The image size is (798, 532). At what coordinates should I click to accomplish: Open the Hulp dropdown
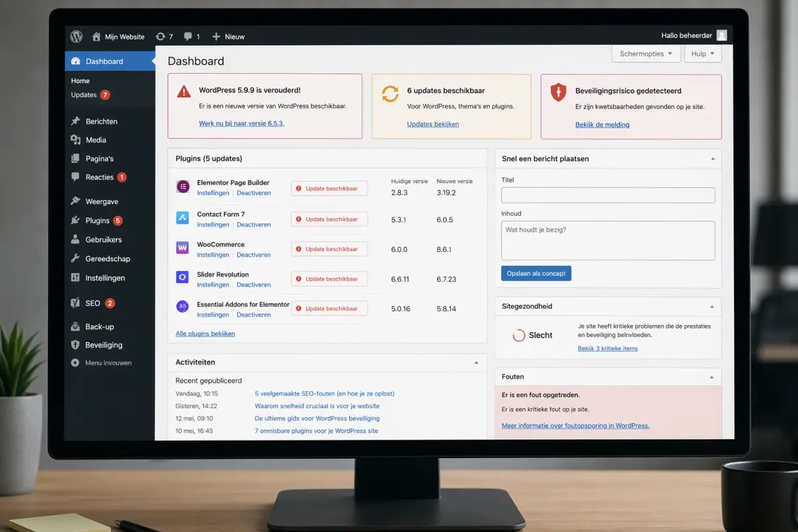coord(703,54)
